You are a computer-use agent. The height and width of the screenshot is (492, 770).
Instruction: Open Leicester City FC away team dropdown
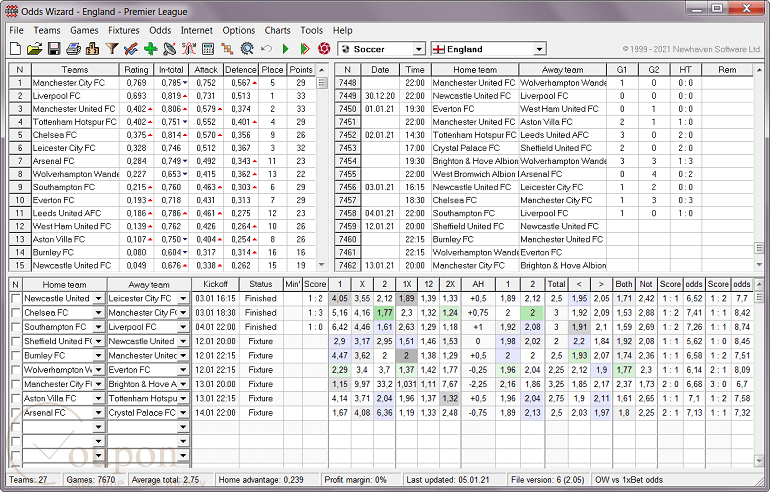pyautogui.click(x=183, y=299)
